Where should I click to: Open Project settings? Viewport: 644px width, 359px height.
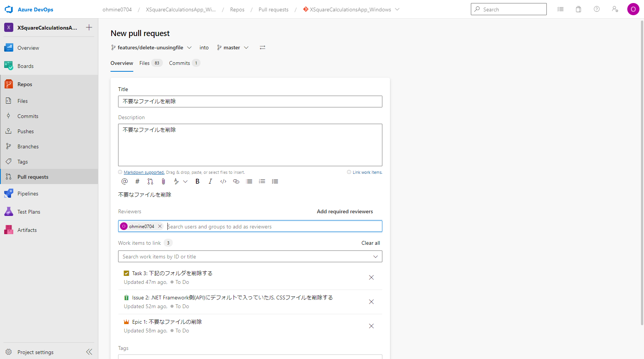(35, 352)
